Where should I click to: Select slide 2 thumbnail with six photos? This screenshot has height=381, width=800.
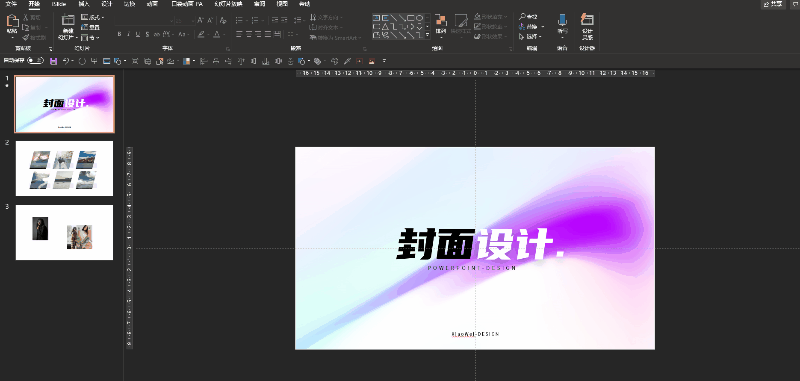click(x=64, y=168)
